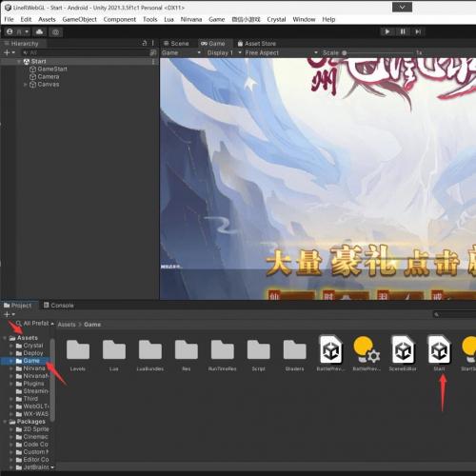The image size is (476, 476).
Task: Select the Cinemachine package folder
Action: tap(32, 437)
